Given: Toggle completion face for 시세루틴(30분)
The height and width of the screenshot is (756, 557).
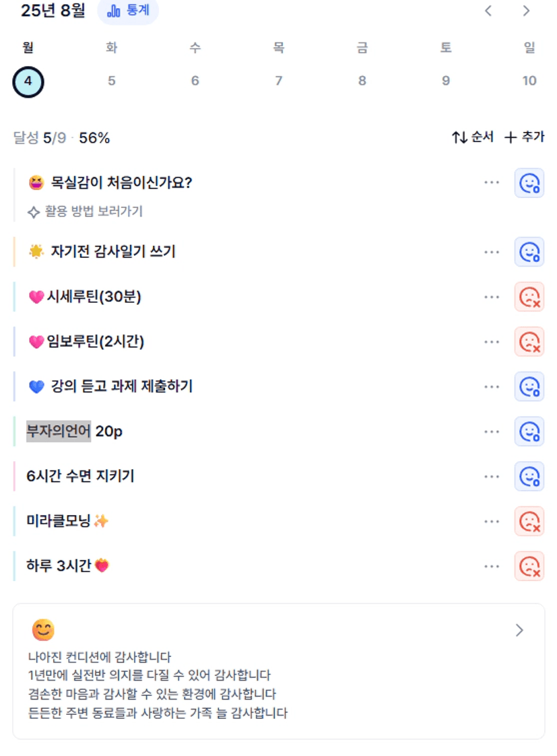Looking at the screenshot, I should 529,297.
